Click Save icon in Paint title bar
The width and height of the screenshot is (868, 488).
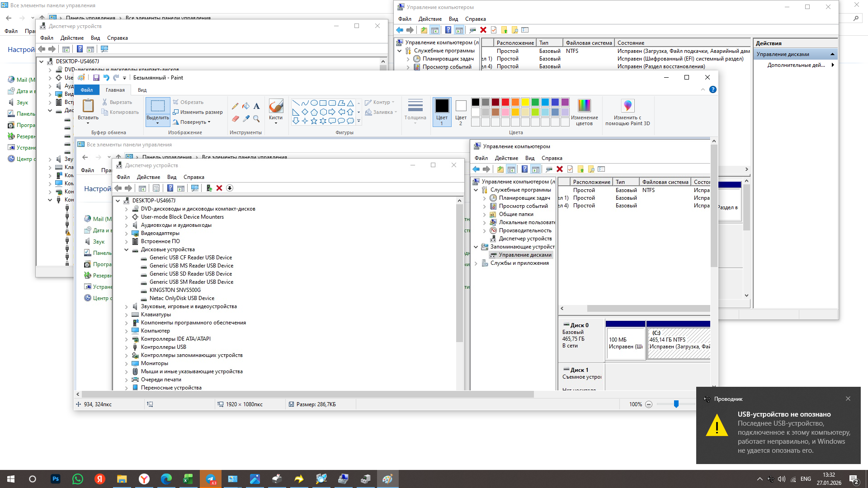click(x=96, y=78)
